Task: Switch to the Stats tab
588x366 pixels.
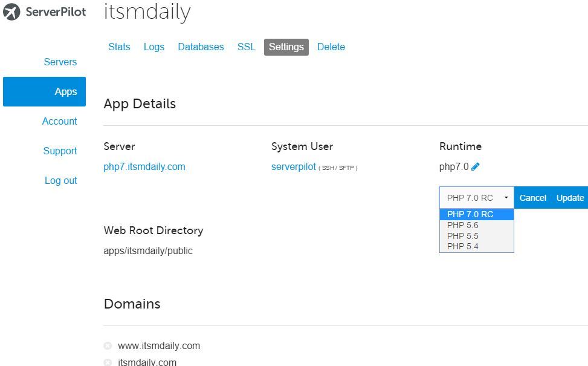Action: pos(119,47)
